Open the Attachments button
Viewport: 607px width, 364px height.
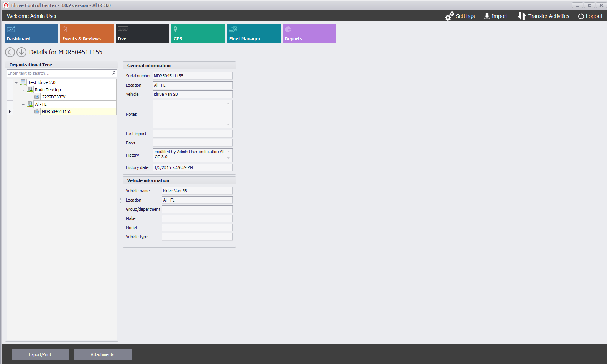[x=102, y=354]
